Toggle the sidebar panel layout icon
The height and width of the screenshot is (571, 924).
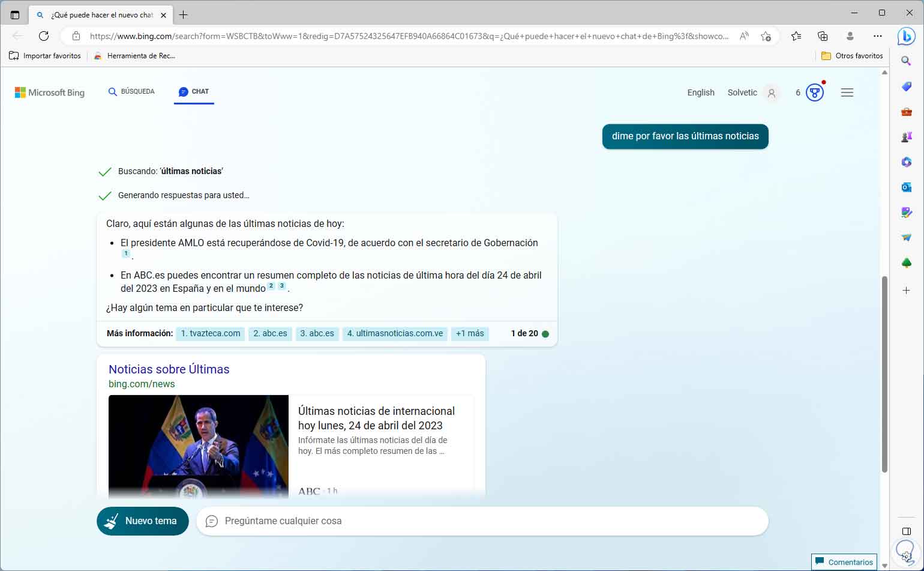[x=907, y=531]
